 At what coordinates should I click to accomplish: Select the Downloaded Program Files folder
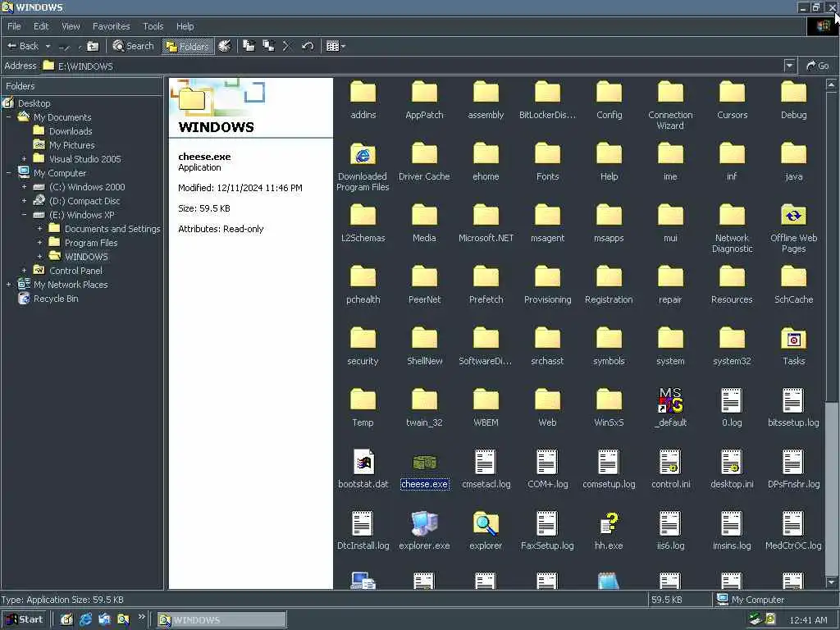(x=363, y=166)
